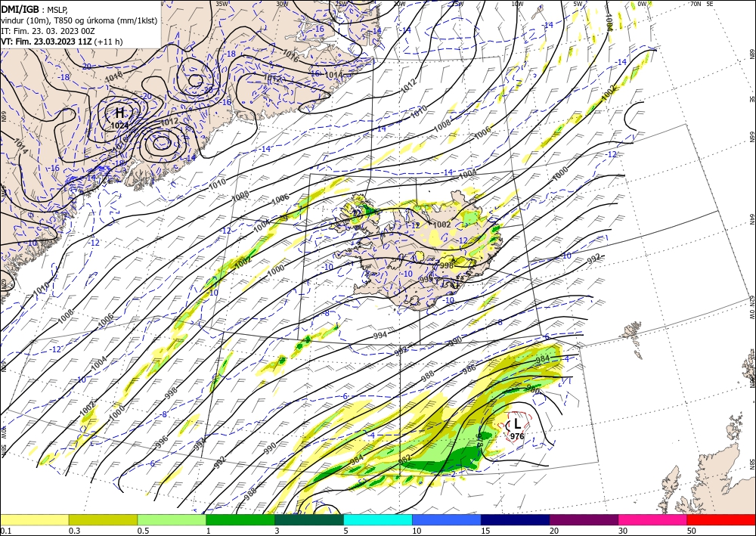Viewport: 756px width, 536px height.
Task: Click the olive 0.3 legend swatch
Action: pos(103,520)
